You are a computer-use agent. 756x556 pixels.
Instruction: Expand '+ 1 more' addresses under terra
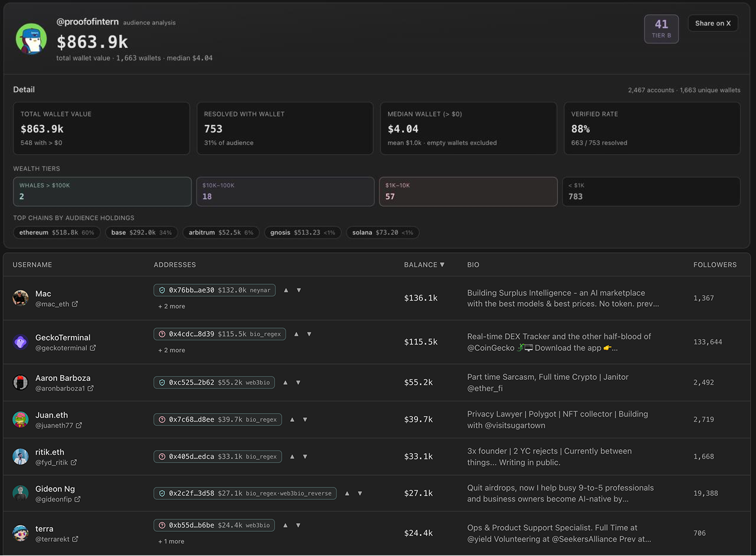(x=171, y=541)
